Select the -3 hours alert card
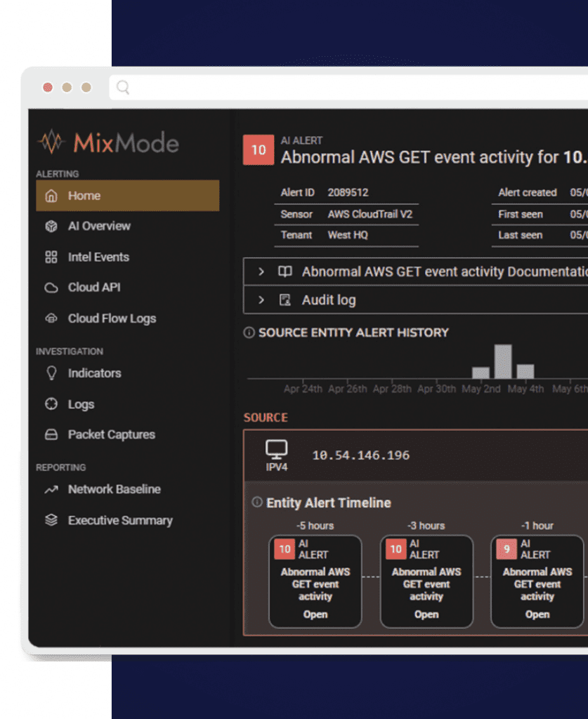 426,581
